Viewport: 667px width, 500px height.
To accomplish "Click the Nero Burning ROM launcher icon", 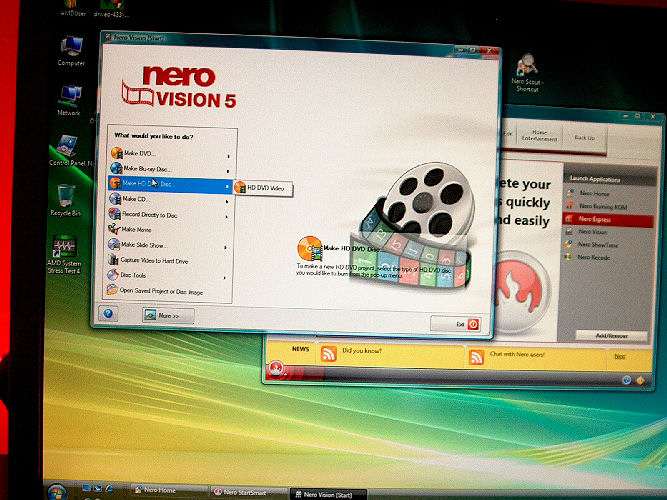I will point(570,206).
